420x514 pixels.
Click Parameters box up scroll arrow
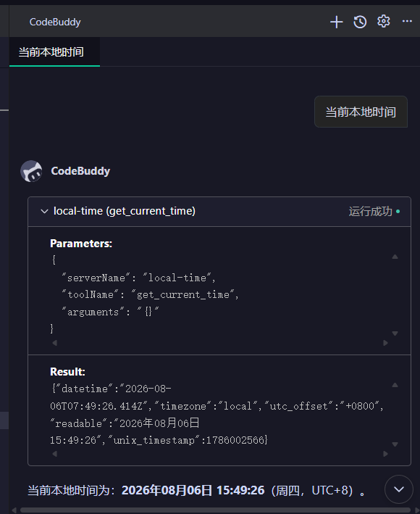point(395,257)
